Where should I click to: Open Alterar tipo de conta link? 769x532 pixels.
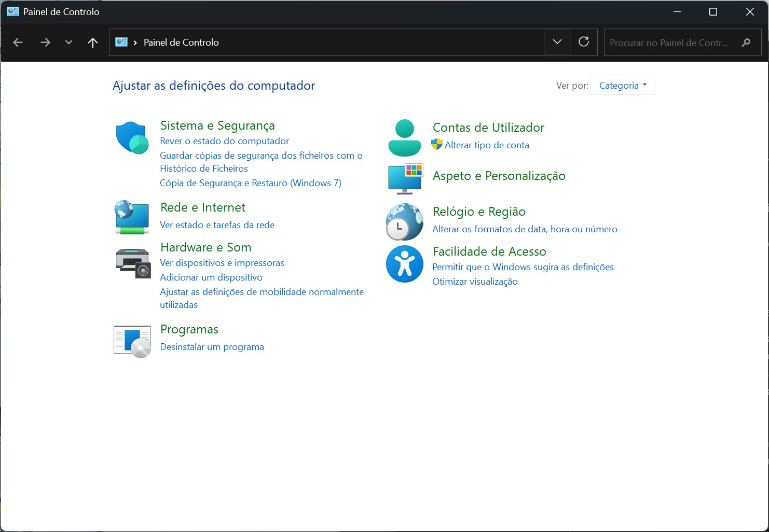[486, 145]
